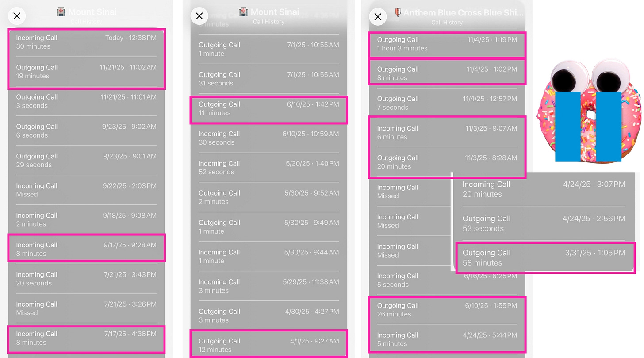Tap the 5/30/25 9:44 AM incoming call
Screen dimensions: 644x358
[x=269, y=257]
